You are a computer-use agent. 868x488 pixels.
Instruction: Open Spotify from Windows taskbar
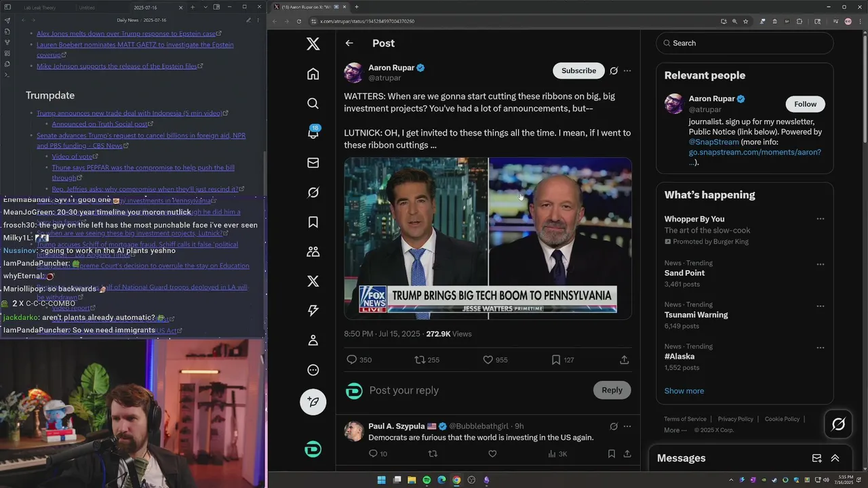427,480
